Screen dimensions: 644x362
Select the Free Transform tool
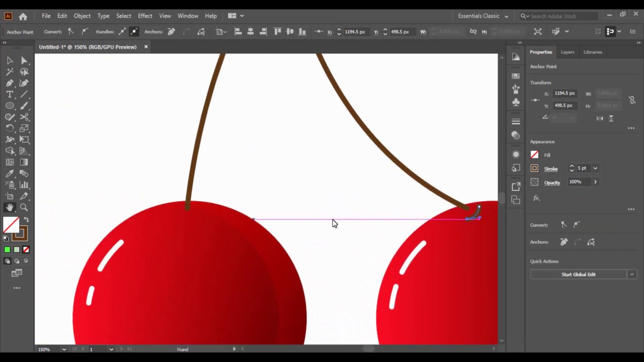[24, 140]
